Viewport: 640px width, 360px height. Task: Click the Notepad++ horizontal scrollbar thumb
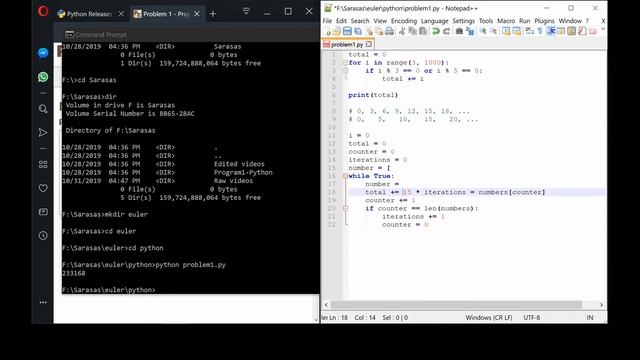click(456, 305)
